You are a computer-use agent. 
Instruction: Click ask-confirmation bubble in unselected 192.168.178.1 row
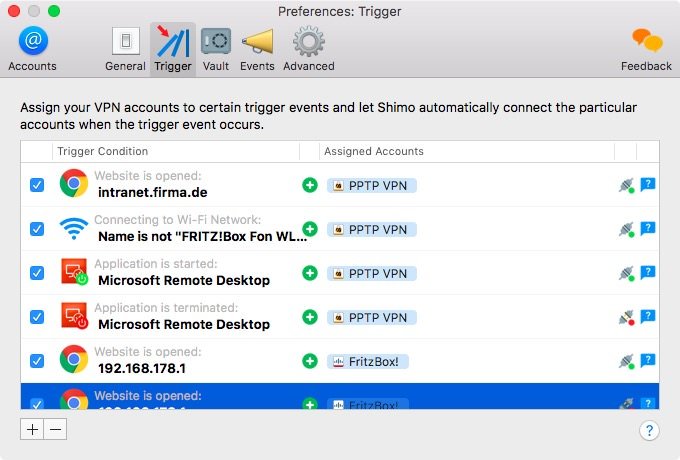(648, 360)
